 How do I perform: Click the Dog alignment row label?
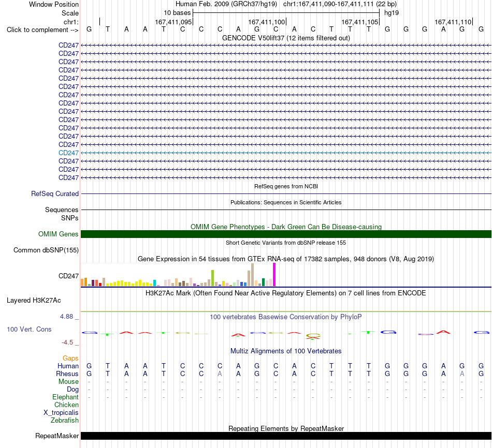point(73,390)
